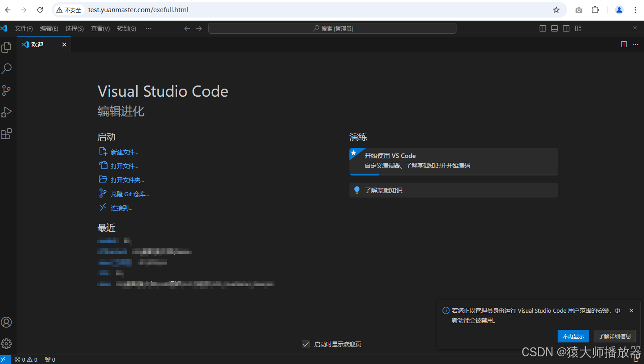Click the command center search box
This screenshot has width=644, height=364.
click(x=332, y=28)
